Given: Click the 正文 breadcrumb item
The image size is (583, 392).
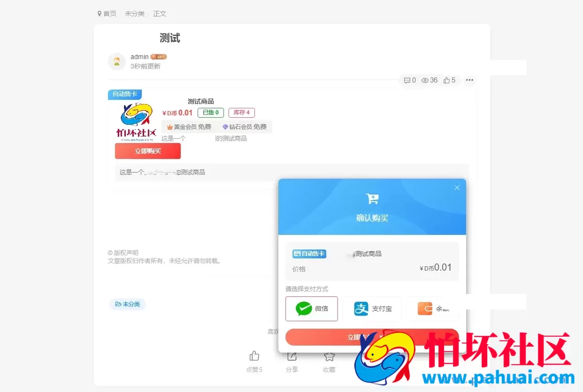Looking at the screenshot, I should click(160, 14).
